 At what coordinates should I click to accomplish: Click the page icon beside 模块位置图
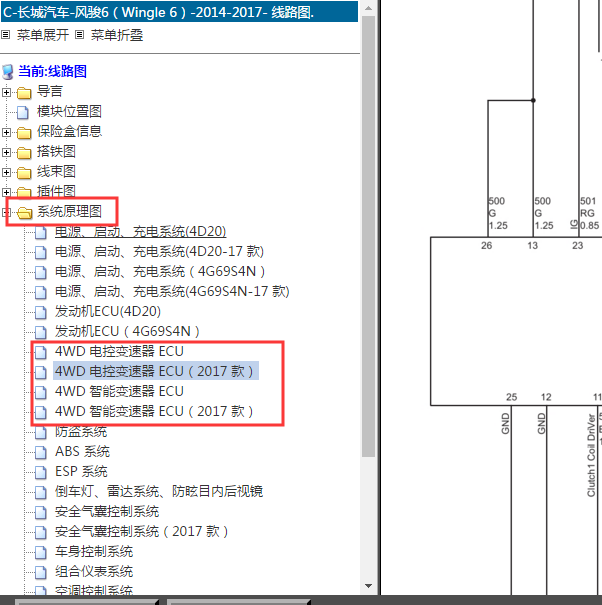point(23,112)
